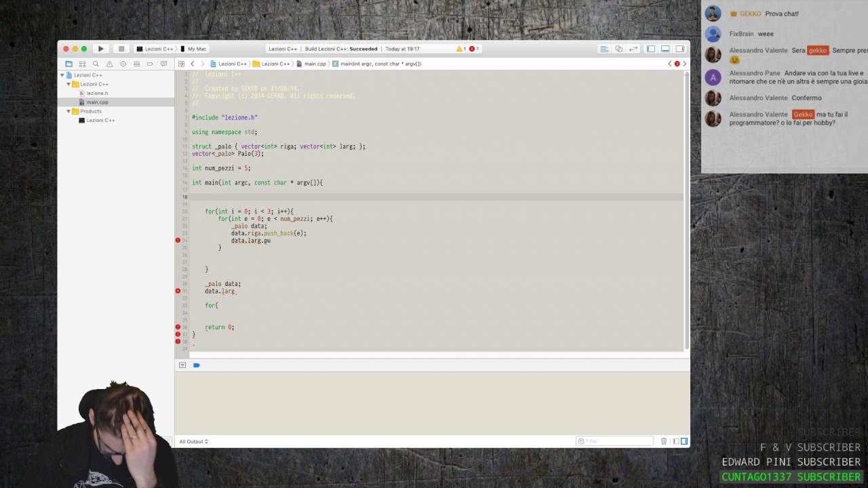Toggle the Utilities panel
The width and height of the screenshot is (868, 488).
coord(679,49)
